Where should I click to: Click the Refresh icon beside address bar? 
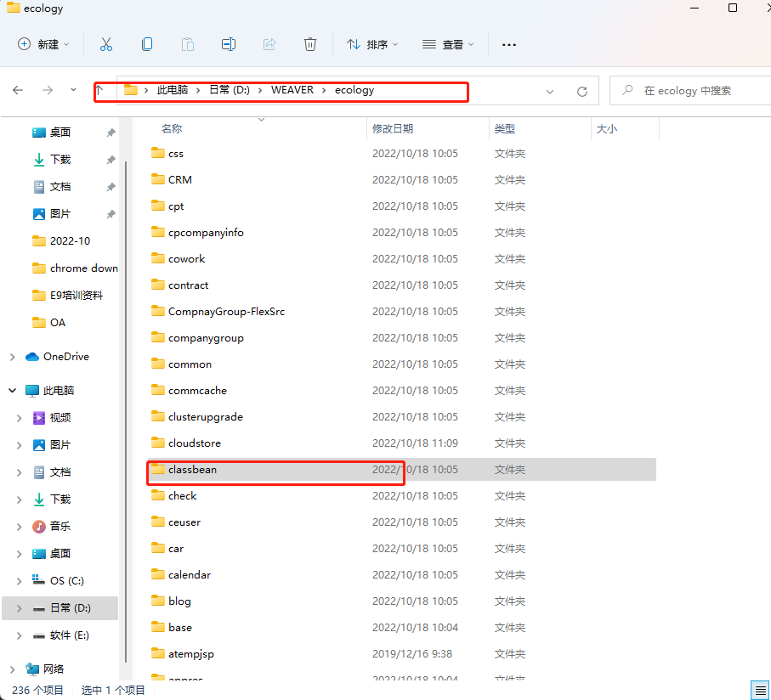pyautogui.click(x=582, y=91)
